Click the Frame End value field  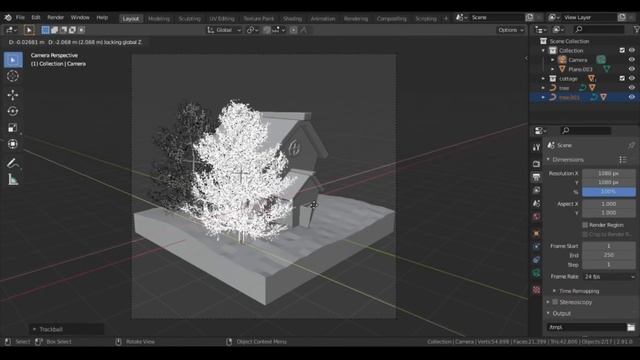609,255
